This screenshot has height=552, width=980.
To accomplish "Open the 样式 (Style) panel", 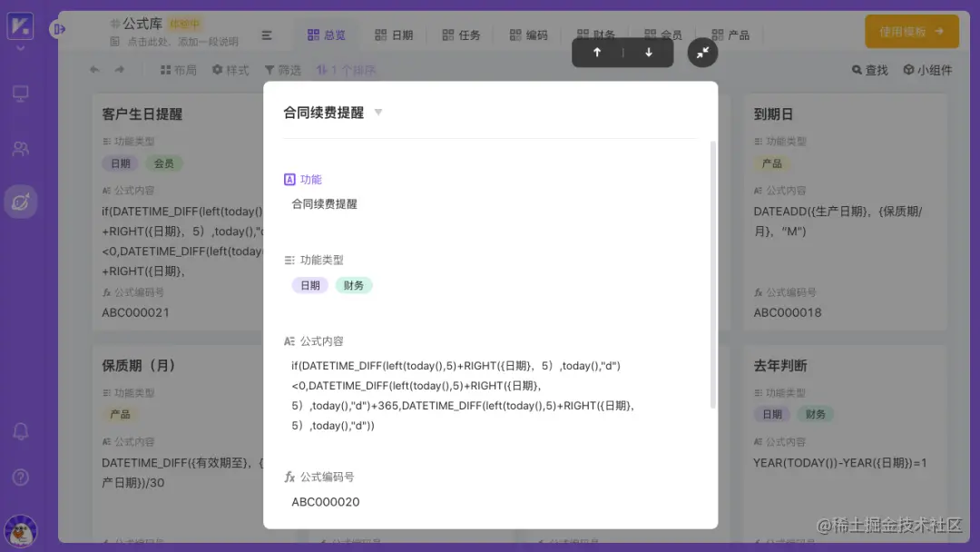I will [x=230, y=69].
